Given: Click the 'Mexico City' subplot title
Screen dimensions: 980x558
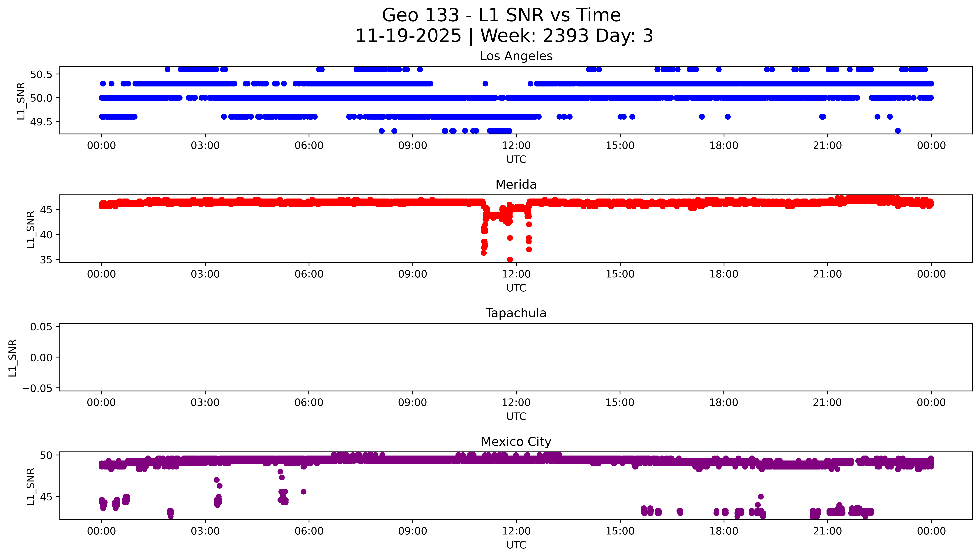Looking at the screenshot, I should tap(516, 442).
